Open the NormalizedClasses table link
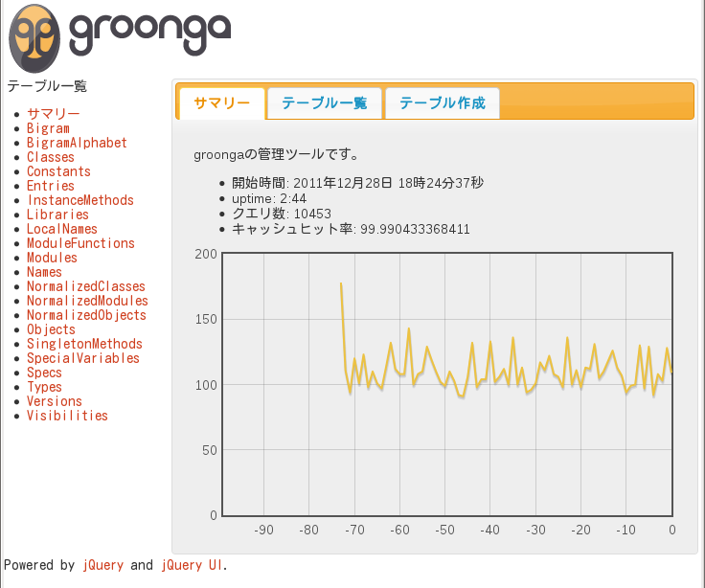Screen dimensions: 705x588 [86, 286]
